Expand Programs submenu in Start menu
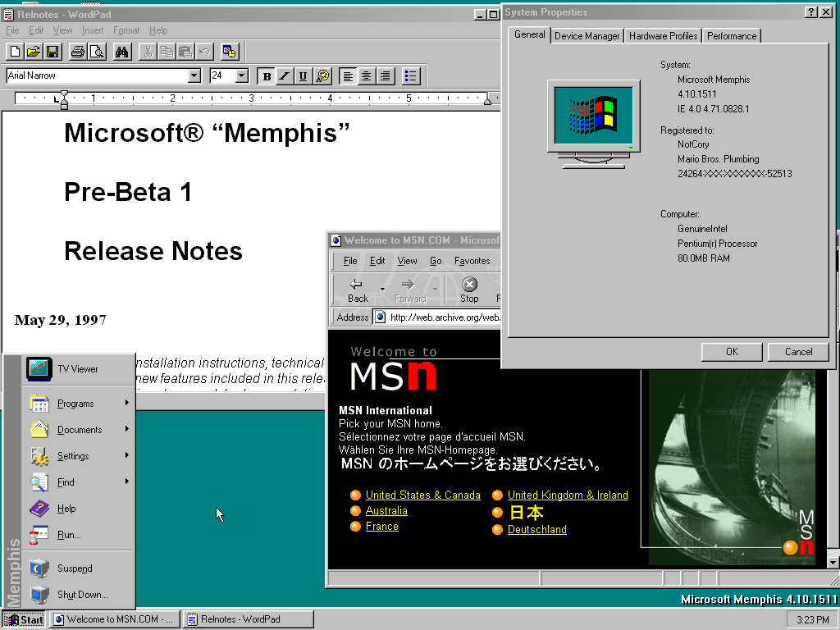 click(x=78, y=404)
